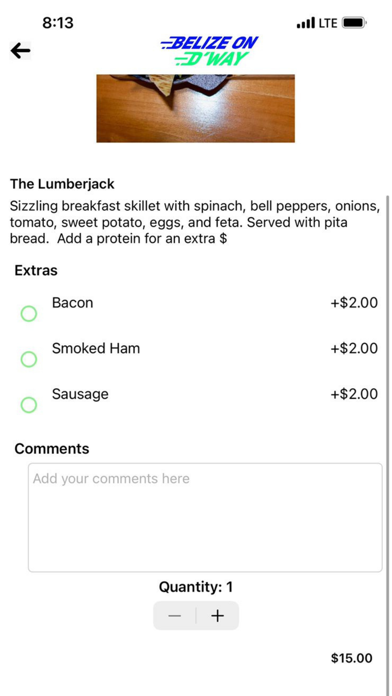392x696 pixels.
Task: Tap the Lumberjack dish photo
Action: click(x=196, y=108)
